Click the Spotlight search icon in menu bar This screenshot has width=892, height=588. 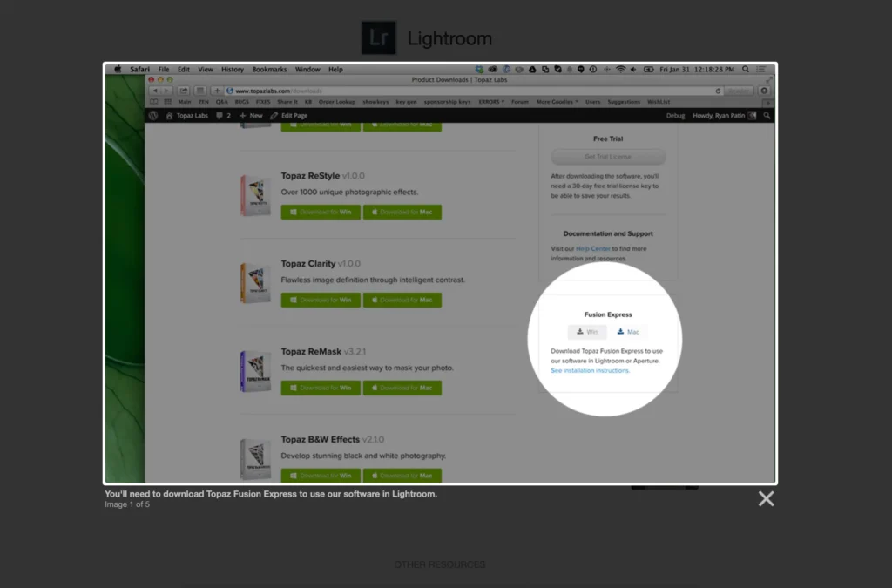click(746, 70)
